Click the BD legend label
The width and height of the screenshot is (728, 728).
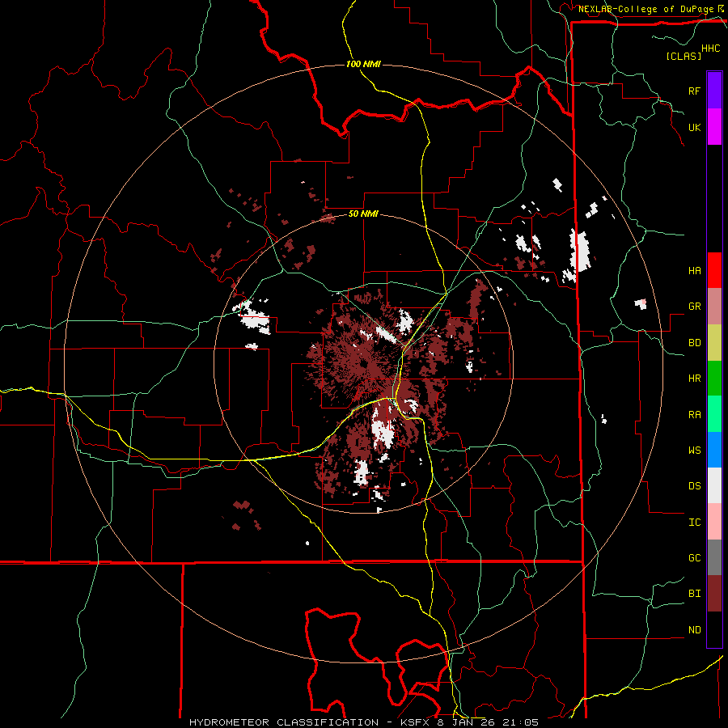pyautogui.click(x=694, y=343)
